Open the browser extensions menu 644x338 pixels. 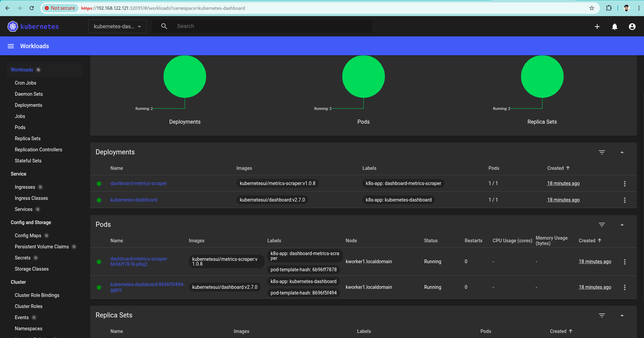tap(609, 8)
